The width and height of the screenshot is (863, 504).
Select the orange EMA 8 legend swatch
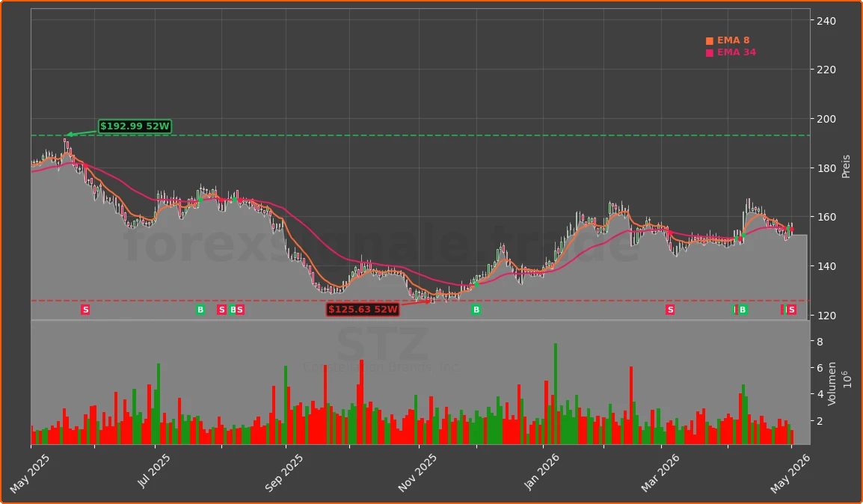[710, 40]
